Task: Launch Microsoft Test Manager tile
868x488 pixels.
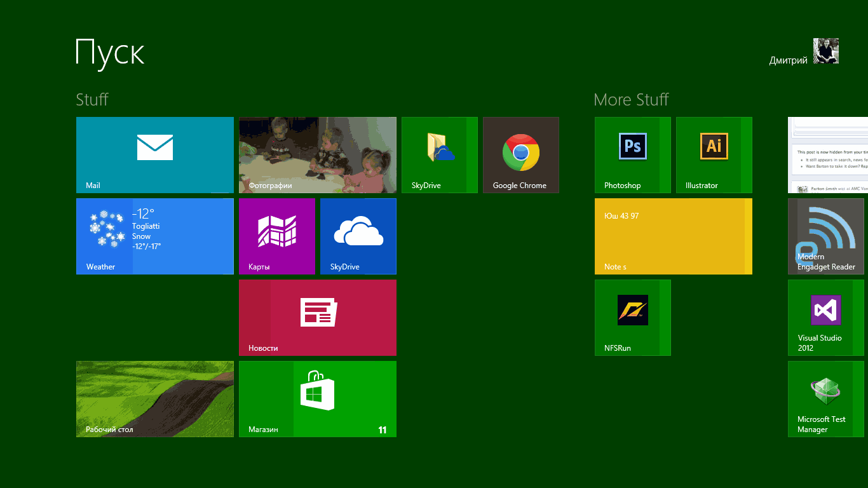Action: tap(826, 399)
